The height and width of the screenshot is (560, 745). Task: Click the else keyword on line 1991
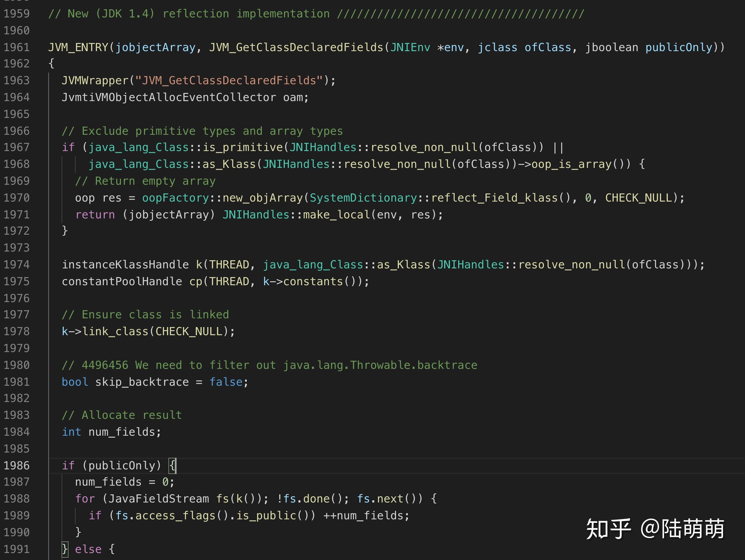coord(88,549)
